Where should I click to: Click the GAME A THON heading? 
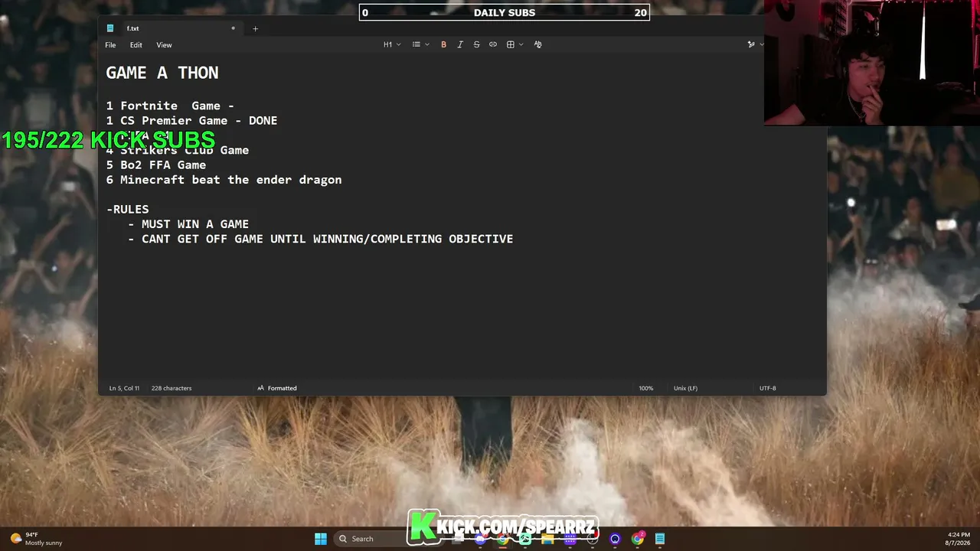point(162,73)
